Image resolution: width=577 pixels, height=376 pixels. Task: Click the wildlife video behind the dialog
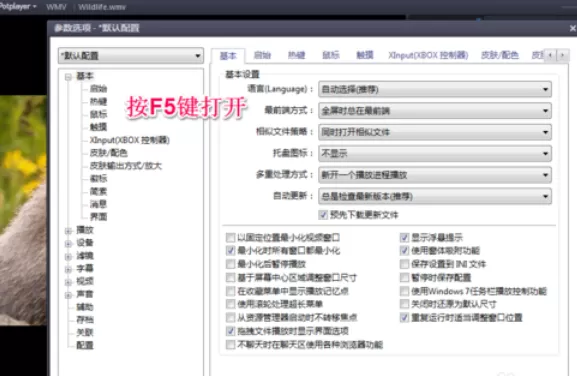[x=23, y=210]
